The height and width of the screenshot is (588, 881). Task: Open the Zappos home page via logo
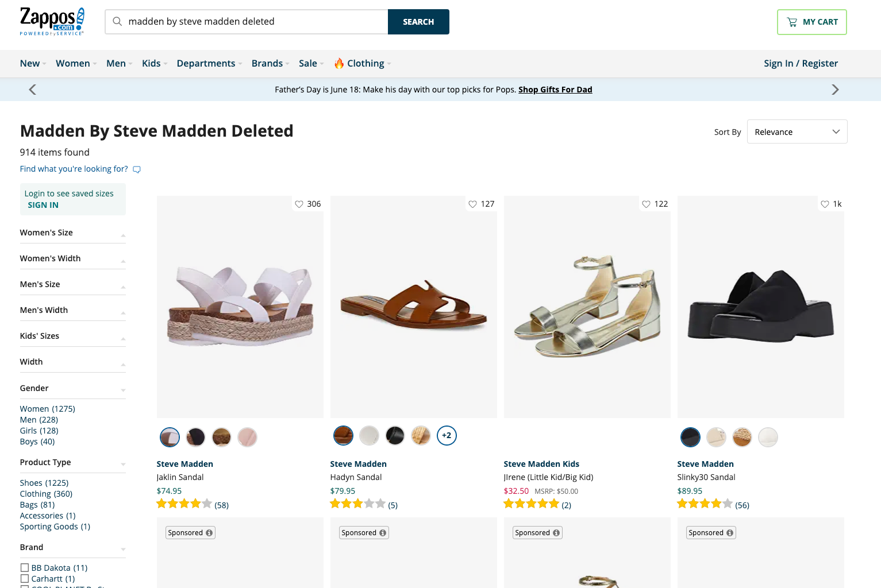click(x=51, y=21)
